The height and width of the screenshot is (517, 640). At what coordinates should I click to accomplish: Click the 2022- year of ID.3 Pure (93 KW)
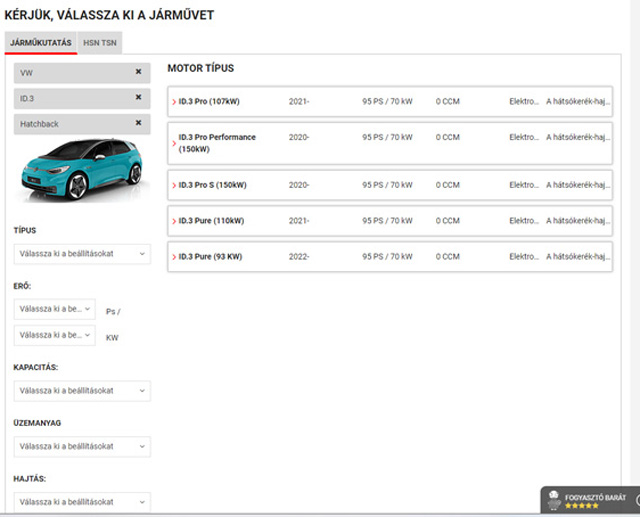click(299, 257)
